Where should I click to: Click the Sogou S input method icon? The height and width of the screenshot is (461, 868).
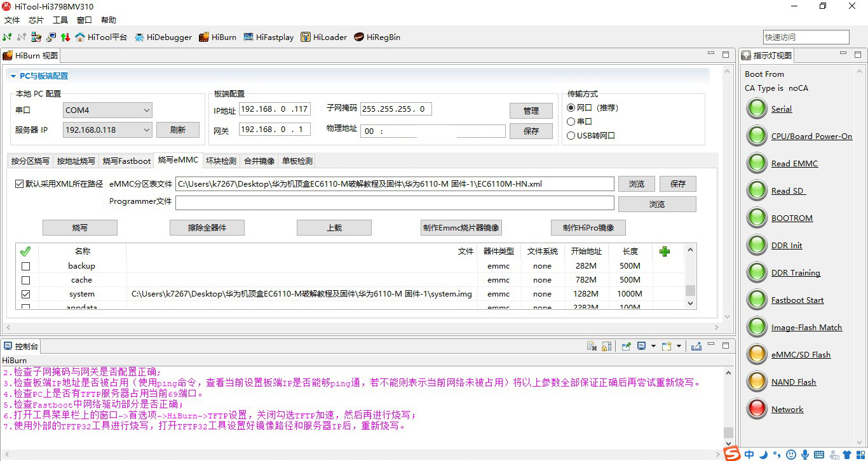pos(733,453)
